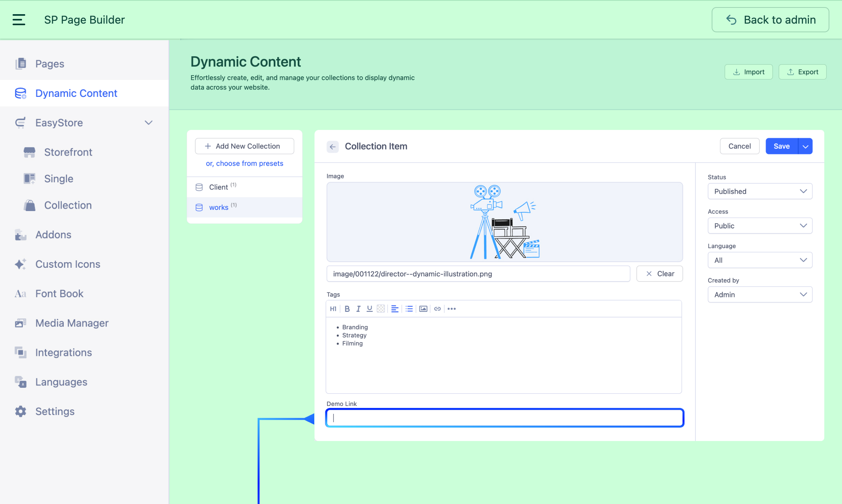Viewport: 842px width, 504px height.
Task: Open Media Manager in the sidebar
Action: [72, 323]
